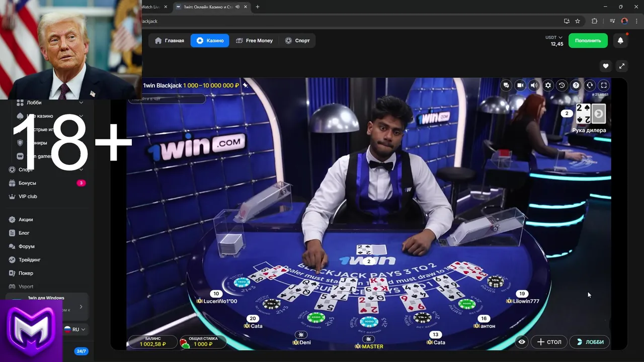Bookmark page with star icon

point(578,21)
